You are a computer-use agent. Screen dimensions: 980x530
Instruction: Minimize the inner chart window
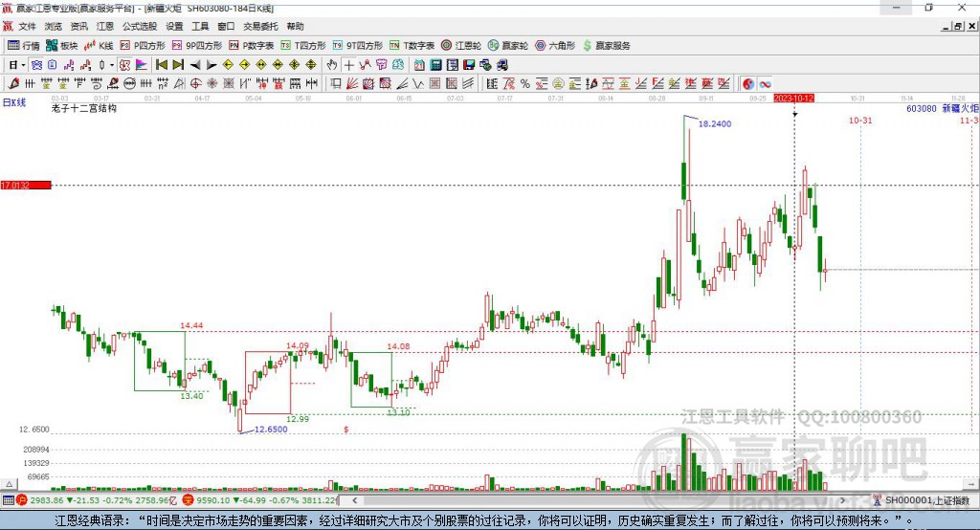click(x=947, y=26)
